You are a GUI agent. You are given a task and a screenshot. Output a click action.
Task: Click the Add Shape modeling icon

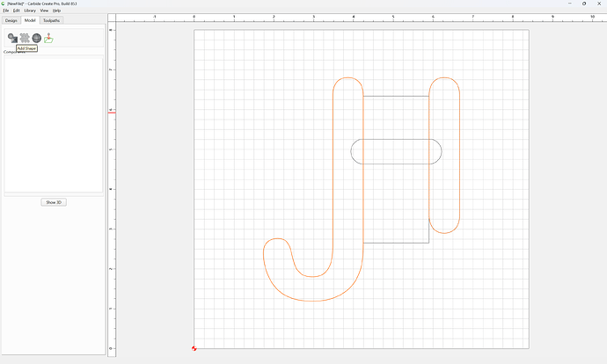point(12,38)
